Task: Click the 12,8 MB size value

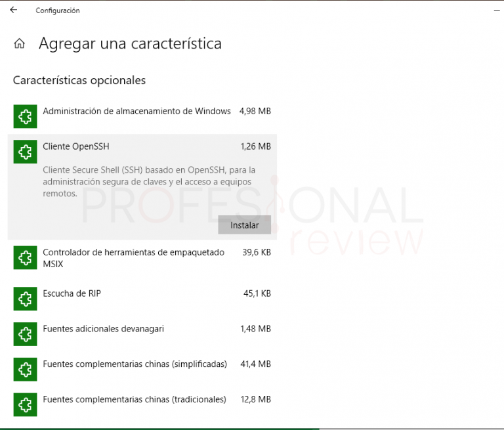Action: 255,399
